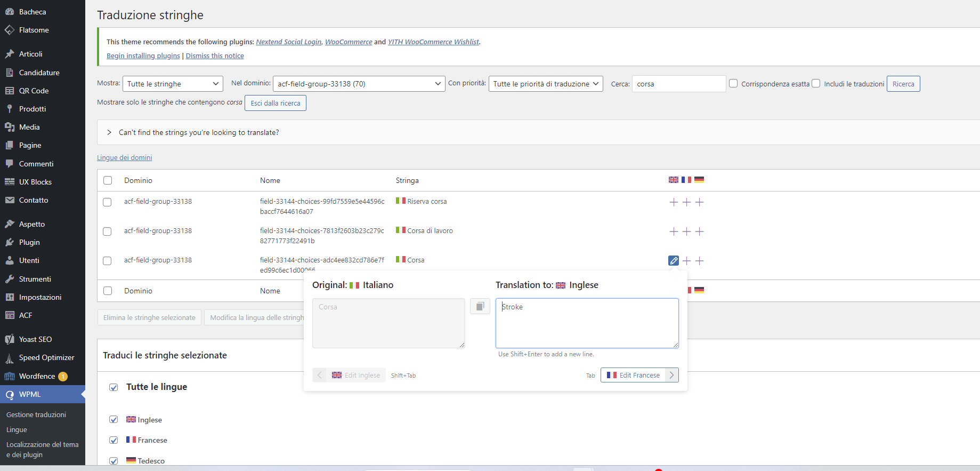Viewport: 980px width, 471px height.
Task: Open Bacheca dashboard in sidebar
Action: tap(33, 12)
